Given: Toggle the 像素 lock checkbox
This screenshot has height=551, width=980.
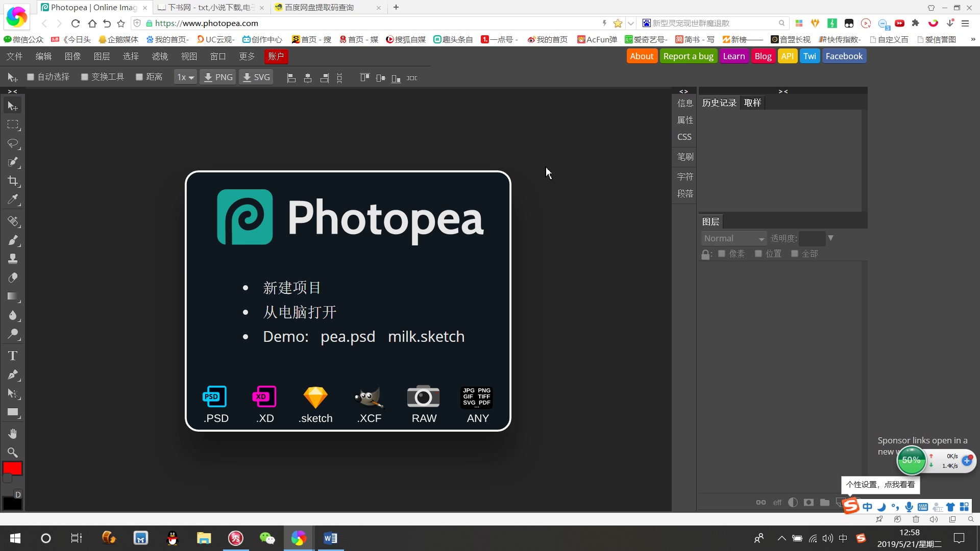Looking at the screenshot, I should pyautogui.click(x=722, y=254).
